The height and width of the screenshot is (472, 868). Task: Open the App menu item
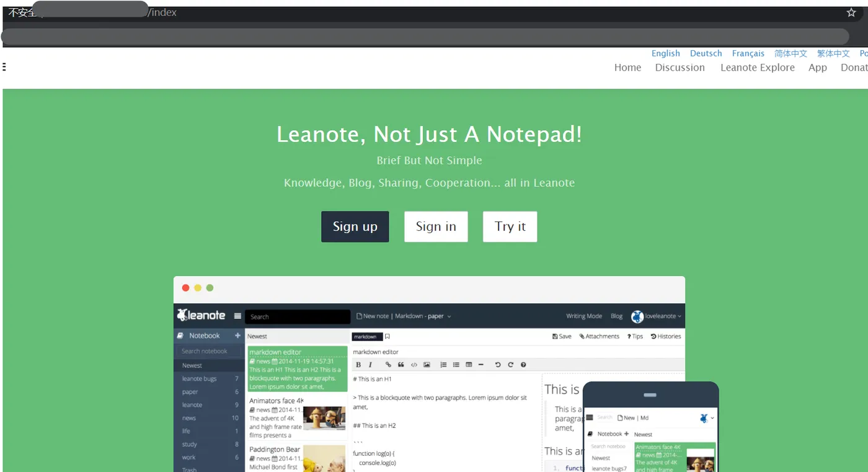click(818, 68)
